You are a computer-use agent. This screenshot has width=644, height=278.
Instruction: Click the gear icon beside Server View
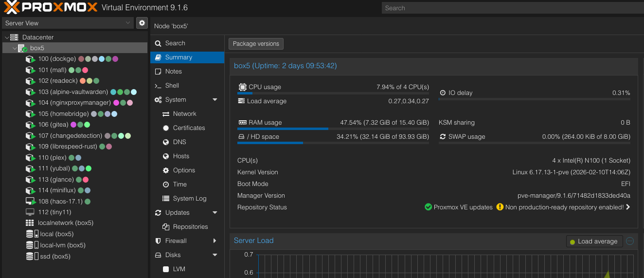(x=142, y=23)
